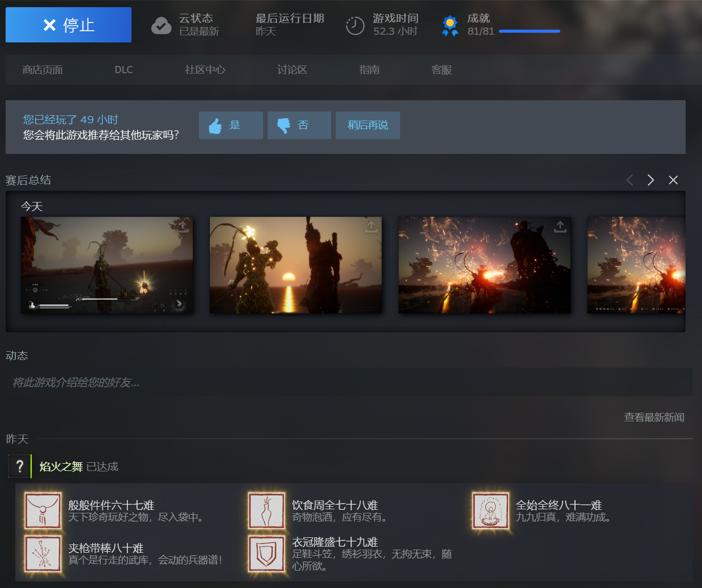Choose thumbs-down 否 button
The width and height of the screenshot is (702, 588).
pos(299,125)
